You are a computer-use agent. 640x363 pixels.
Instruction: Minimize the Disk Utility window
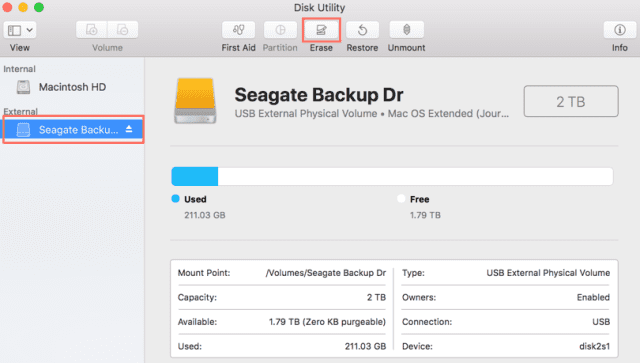[x=23, y=7]
